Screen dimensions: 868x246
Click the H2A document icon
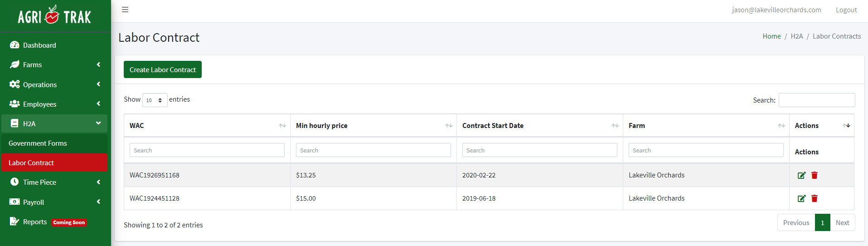click(x=15, y=123)
